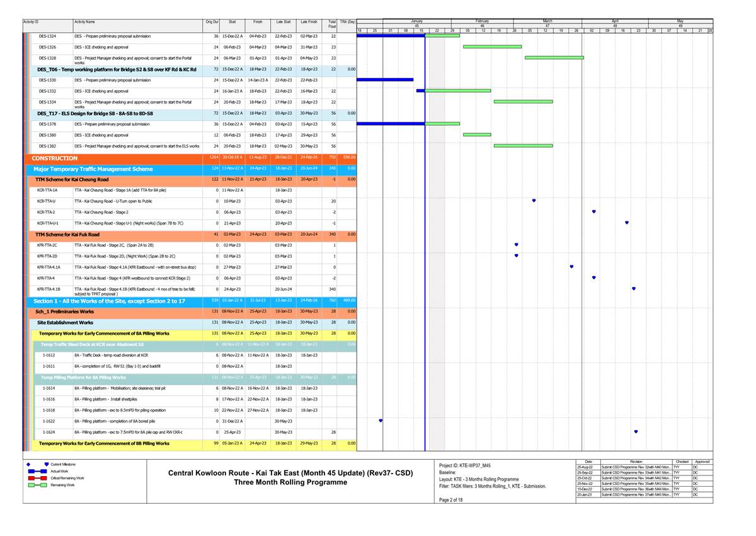Click the Late Start column header
756x536 pixels.
(283, 22)
